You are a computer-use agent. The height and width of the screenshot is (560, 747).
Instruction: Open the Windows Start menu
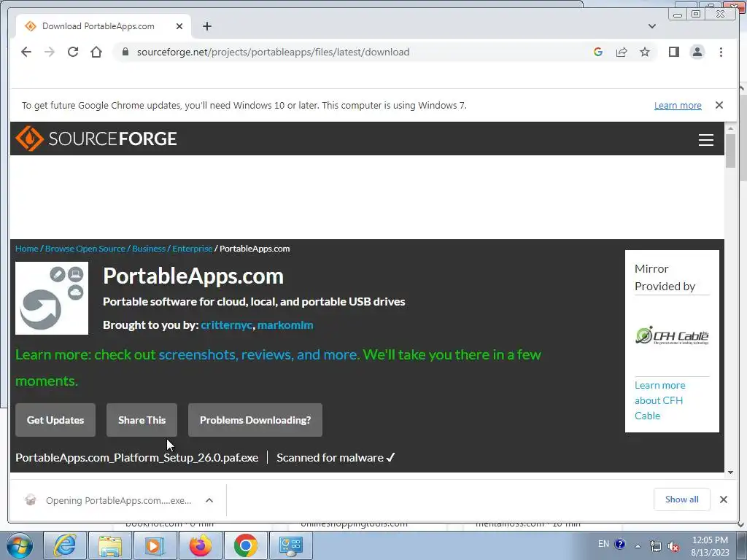point(20,545)
